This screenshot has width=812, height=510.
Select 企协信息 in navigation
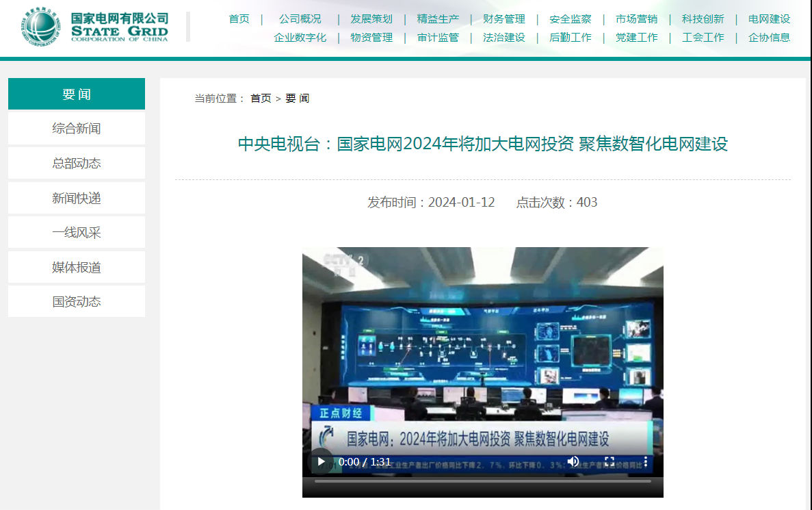pos(769,38)
